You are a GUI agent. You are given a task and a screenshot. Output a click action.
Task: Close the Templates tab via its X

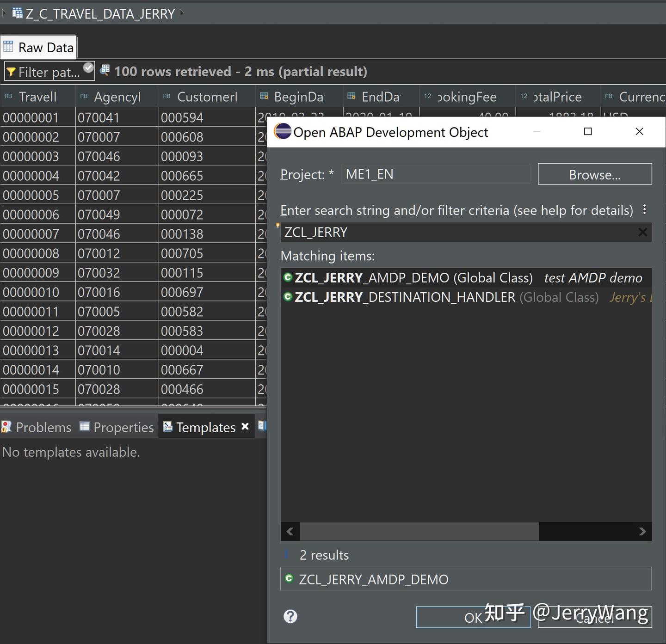click(245, 426)
